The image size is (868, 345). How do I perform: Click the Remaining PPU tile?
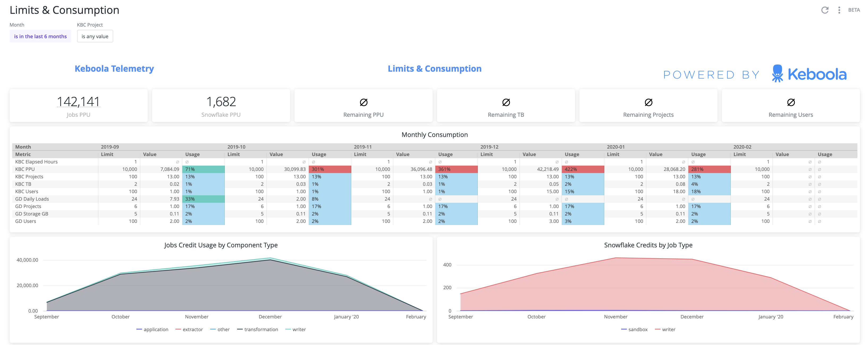coord(363,106)
